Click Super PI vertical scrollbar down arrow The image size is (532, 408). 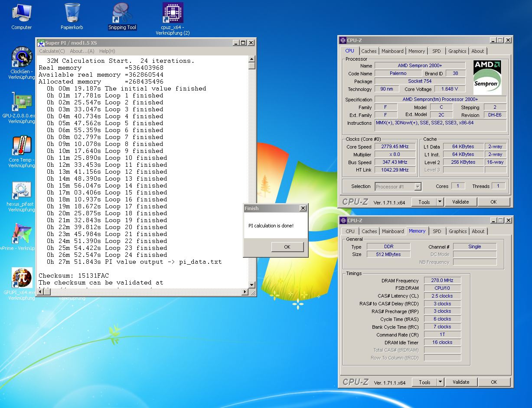click(x=251, y=285)
